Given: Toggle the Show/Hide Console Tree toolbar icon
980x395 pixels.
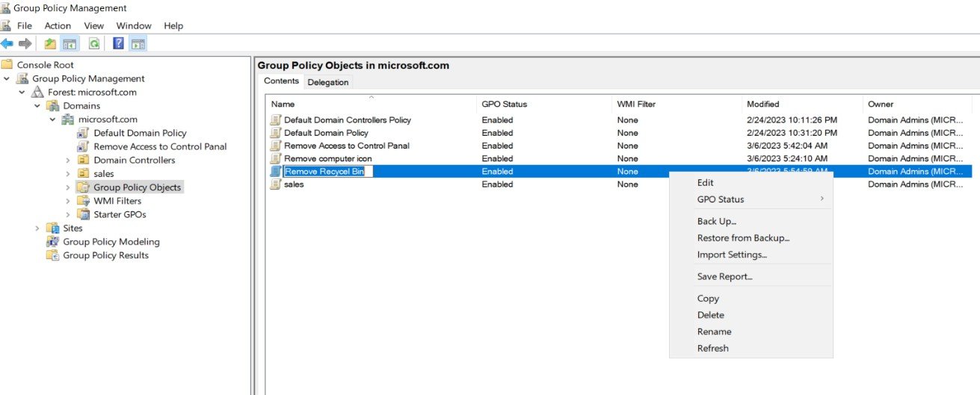Looking at the screenshot, I should (70, 43).
